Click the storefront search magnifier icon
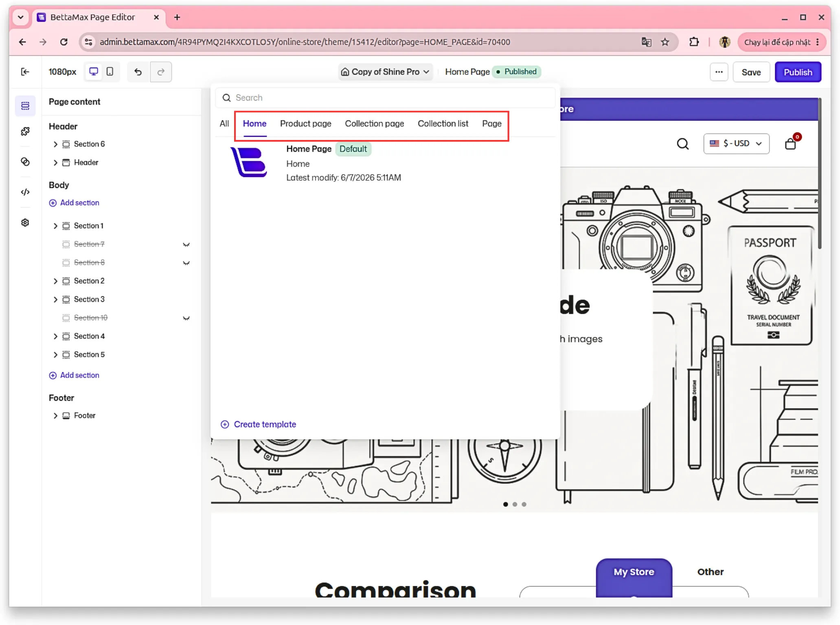Image resolution: width=840 pixels, height=625 pixels. click(682, 144)
